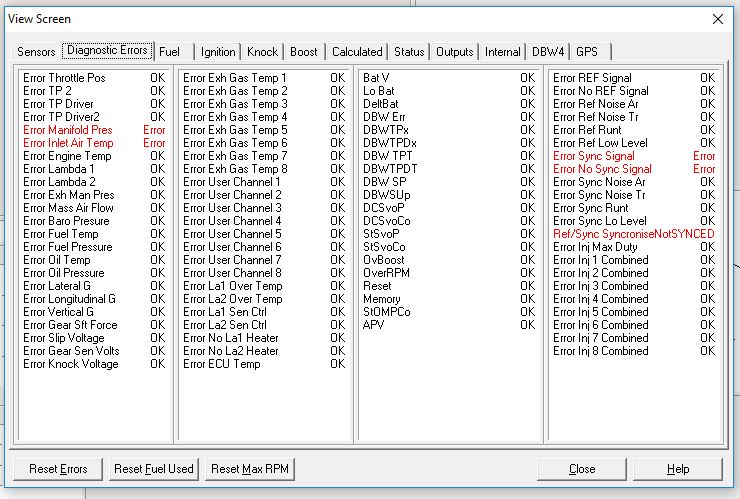Go to the Knock tab

tap(263, 52)
